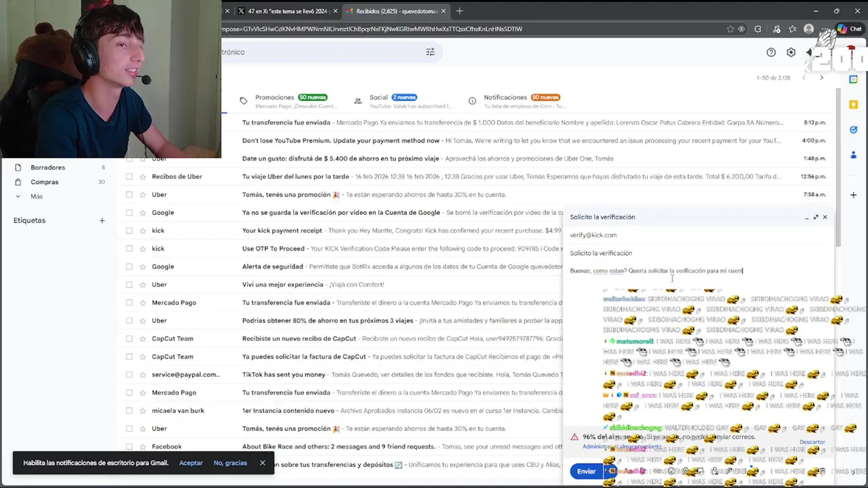The image size is (868, 488).
Task: Expand compose window to full screen
Action: pyautogui.click(x=816, y=217)
